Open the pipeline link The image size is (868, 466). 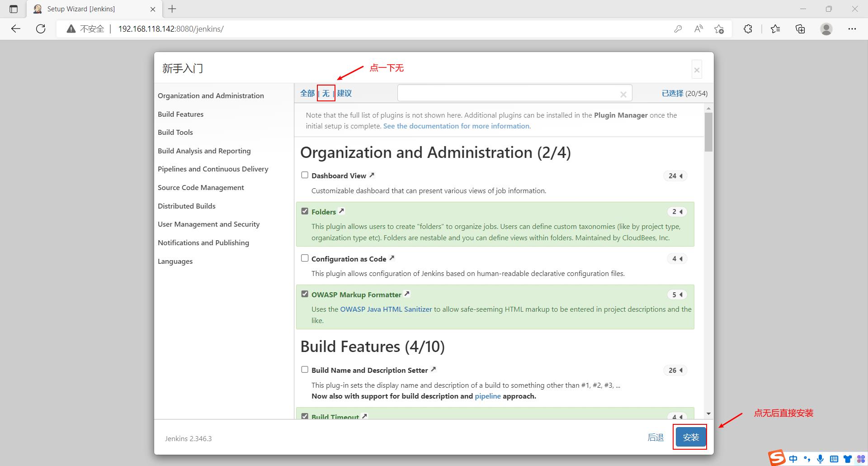[x=488, y=396]
